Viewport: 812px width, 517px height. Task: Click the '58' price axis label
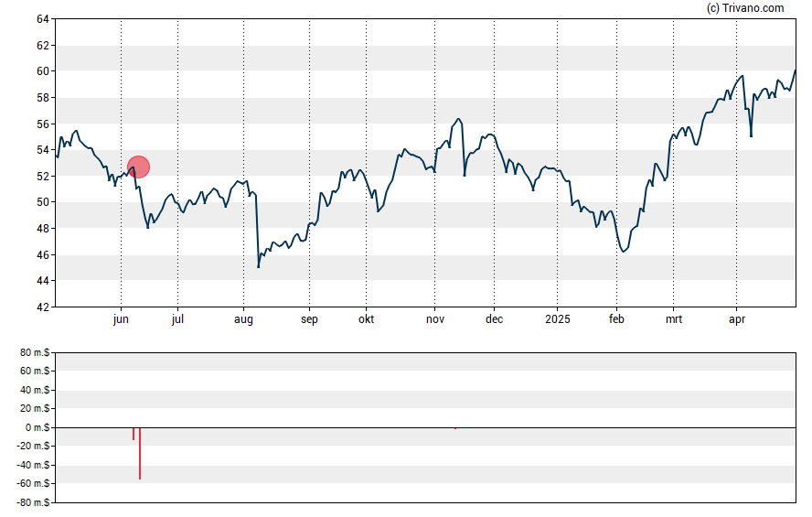(42, 98)
